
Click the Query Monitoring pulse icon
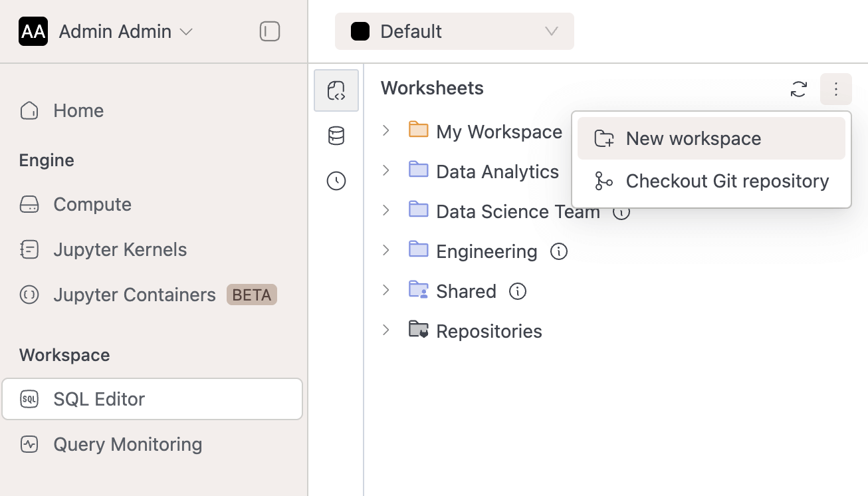point(29,444)
